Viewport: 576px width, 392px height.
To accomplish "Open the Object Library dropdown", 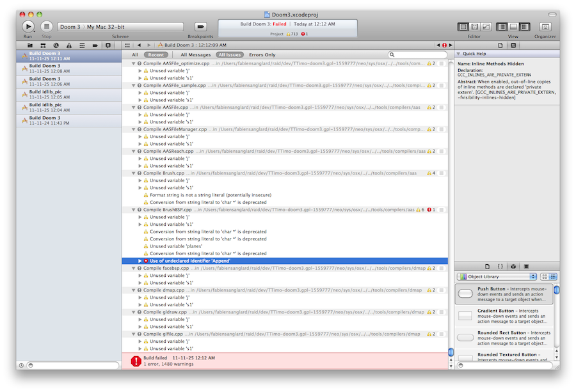I will (x=497, y=277).
